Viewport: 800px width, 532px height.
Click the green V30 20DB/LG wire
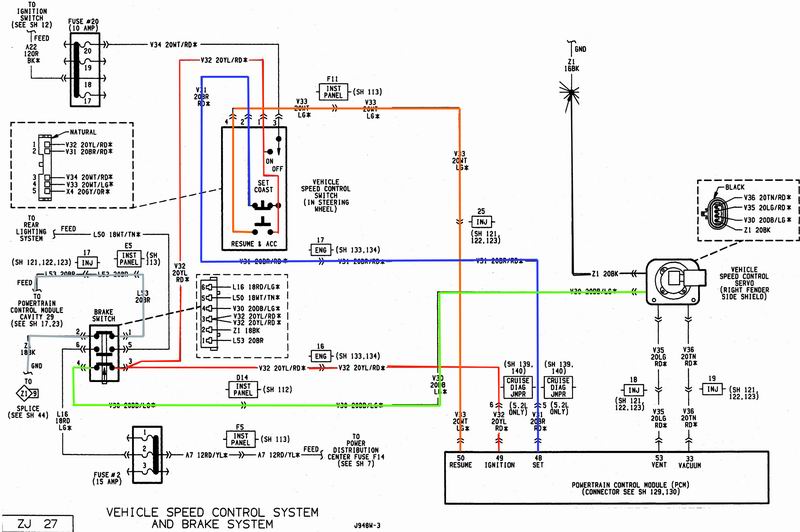click(x=250, y=405)
